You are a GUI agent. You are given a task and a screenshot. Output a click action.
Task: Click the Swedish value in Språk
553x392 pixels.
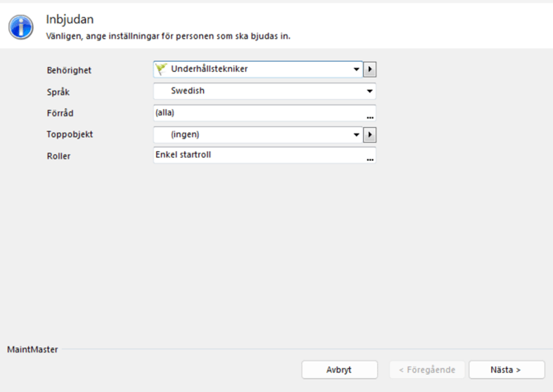(188, 92)
